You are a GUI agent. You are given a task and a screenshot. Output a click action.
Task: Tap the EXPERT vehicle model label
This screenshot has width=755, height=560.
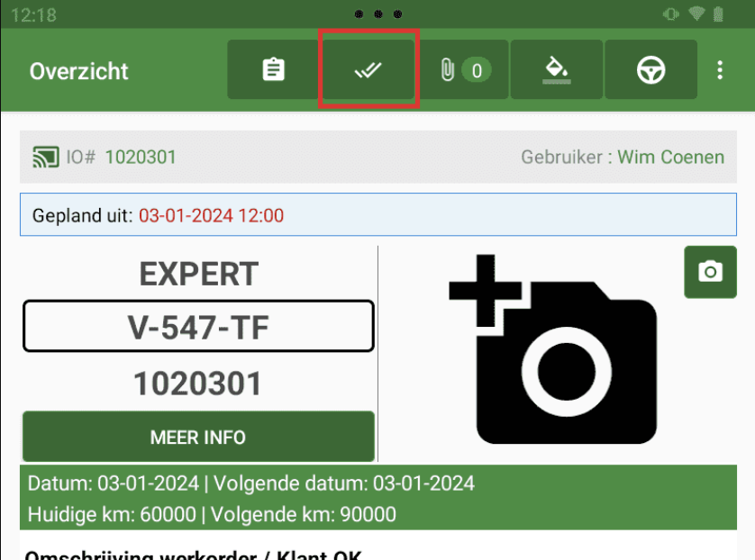point(199,274)
